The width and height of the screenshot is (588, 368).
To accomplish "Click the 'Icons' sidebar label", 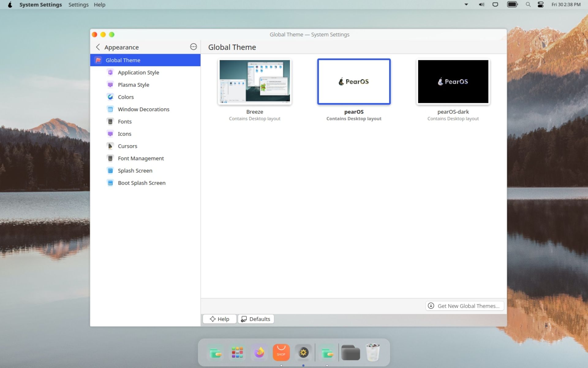I will 124,134.
